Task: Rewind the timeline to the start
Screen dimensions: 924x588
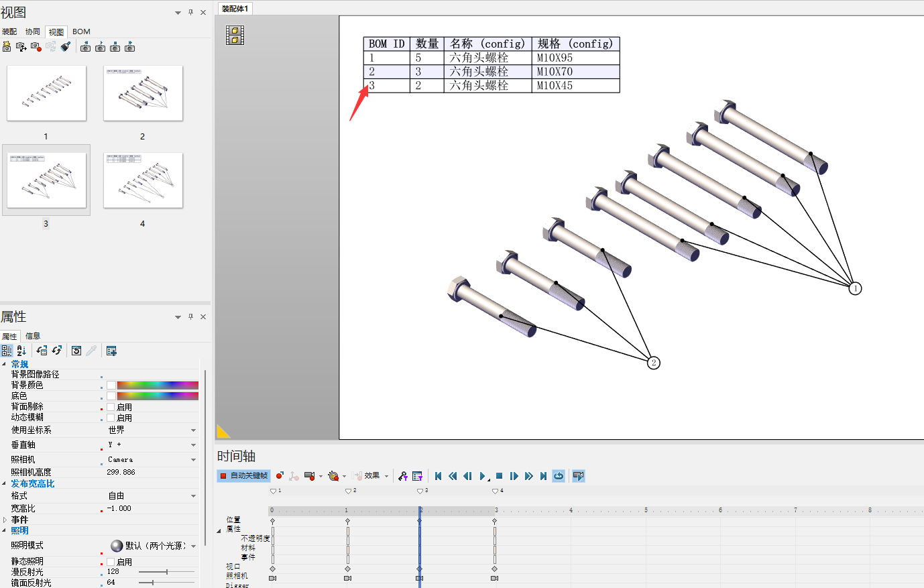Action: (438, 476)
